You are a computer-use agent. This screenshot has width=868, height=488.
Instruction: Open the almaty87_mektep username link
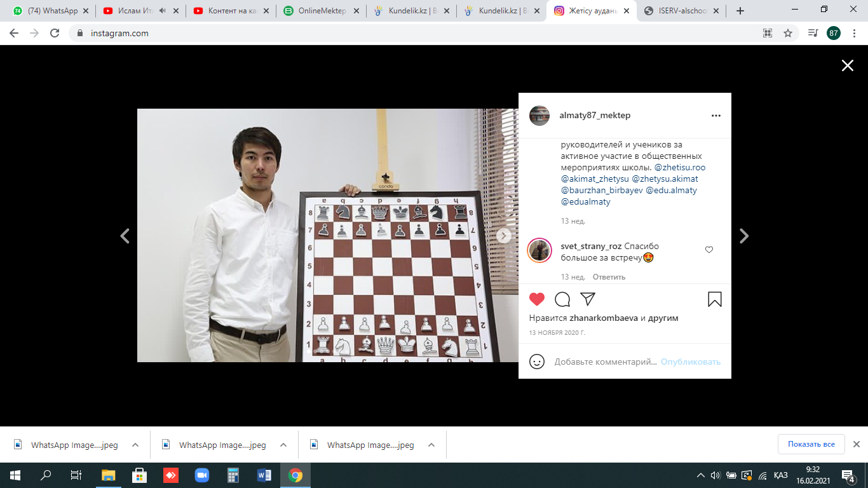(595, 116)
